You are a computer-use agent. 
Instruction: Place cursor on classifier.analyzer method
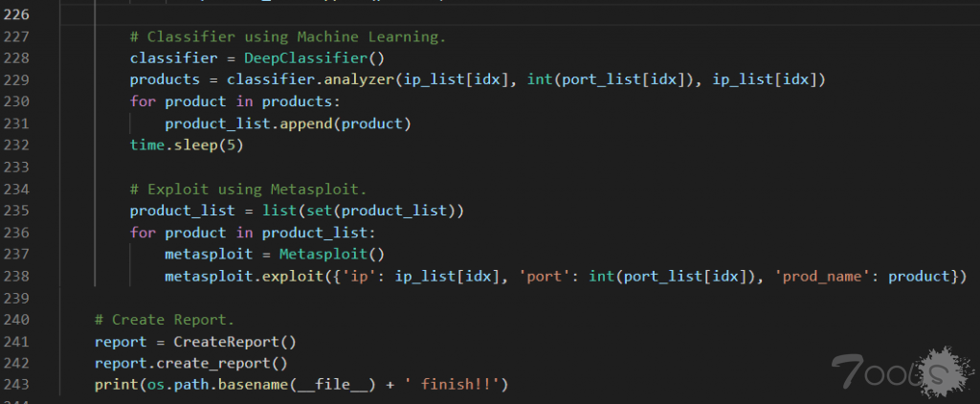tap(312, 80)
